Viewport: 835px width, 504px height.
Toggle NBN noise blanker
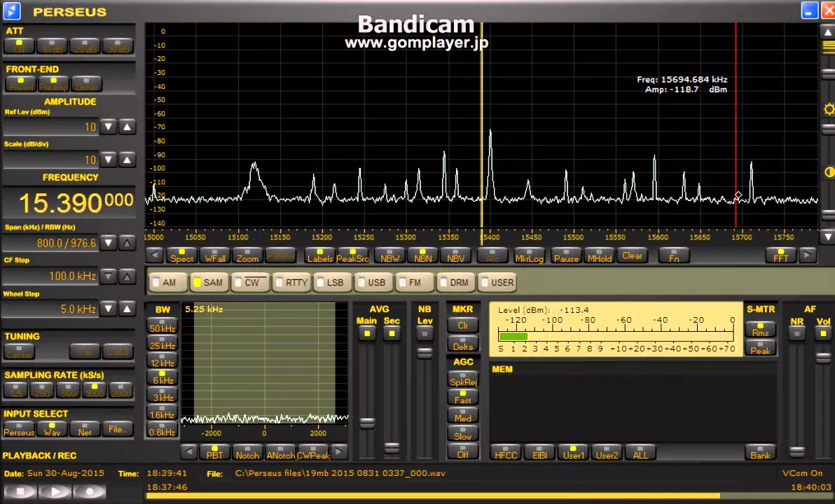pyautogui.click(x=423, y=256)
